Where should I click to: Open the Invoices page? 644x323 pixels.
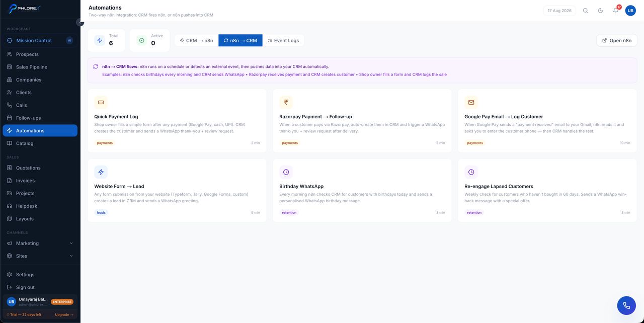click(x=40, y=181)
